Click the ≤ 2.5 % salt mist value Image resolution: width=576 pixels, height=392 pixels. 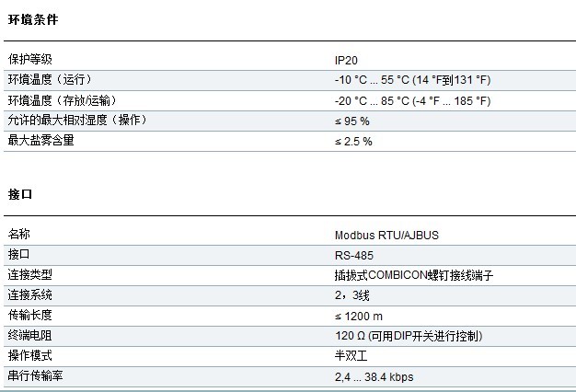[x=353, y=141]
